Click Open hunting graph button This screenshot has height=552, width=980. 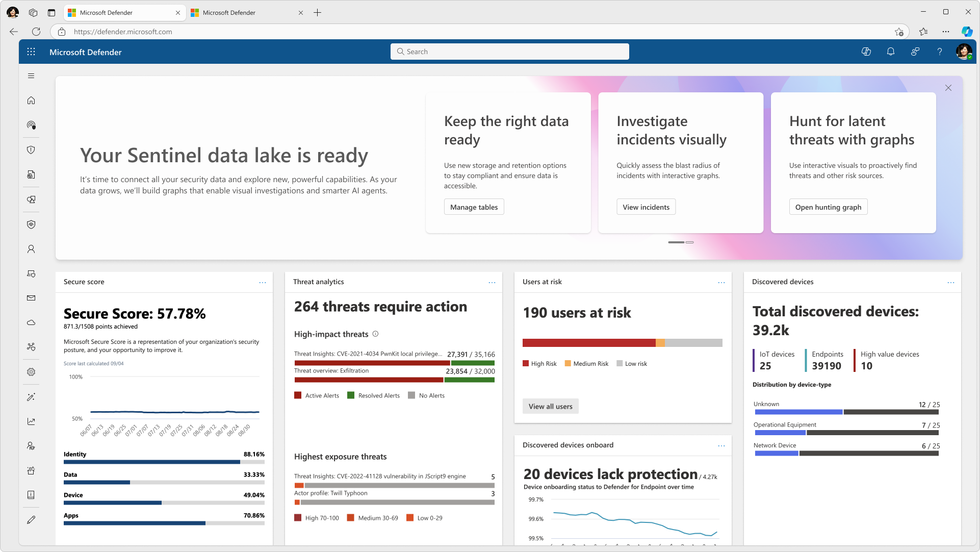(x=828, y=207)
